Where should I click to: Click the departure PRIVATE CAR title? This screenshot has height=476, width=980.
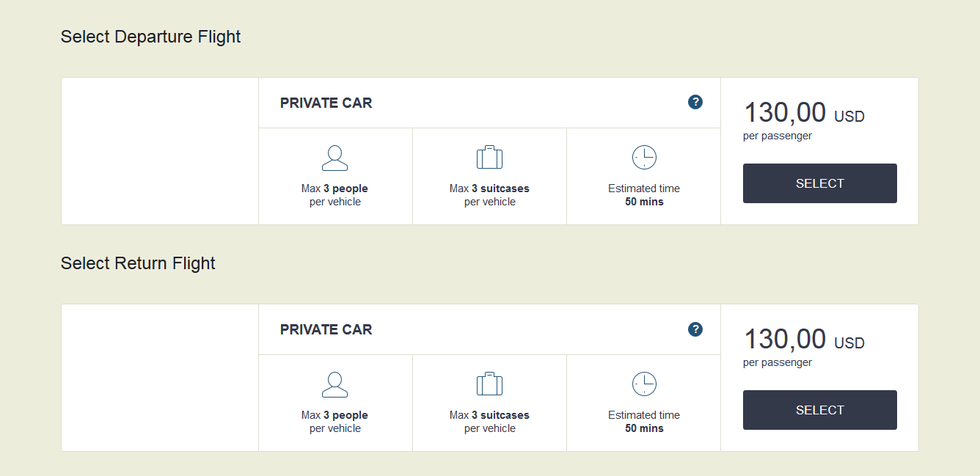[x=326, y=103]
